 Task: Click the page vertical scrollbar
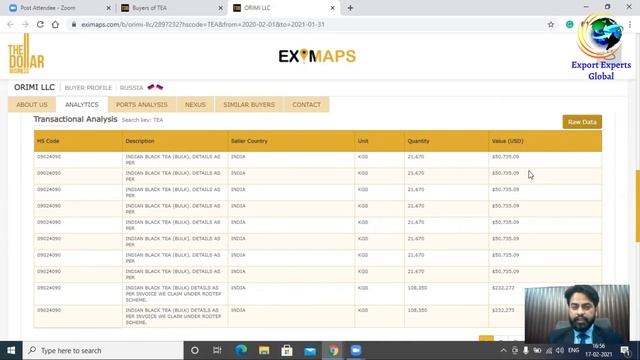tap(638, 206)
